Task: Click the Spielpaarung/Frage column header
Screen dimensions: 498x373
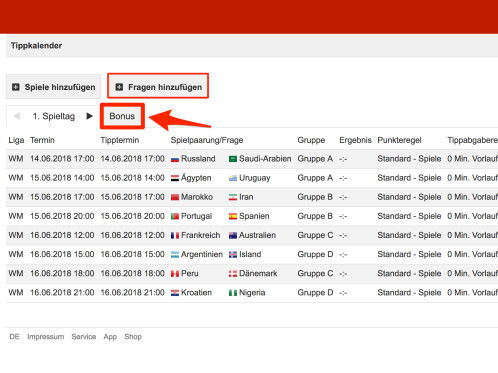Action: tap(207, 140)
